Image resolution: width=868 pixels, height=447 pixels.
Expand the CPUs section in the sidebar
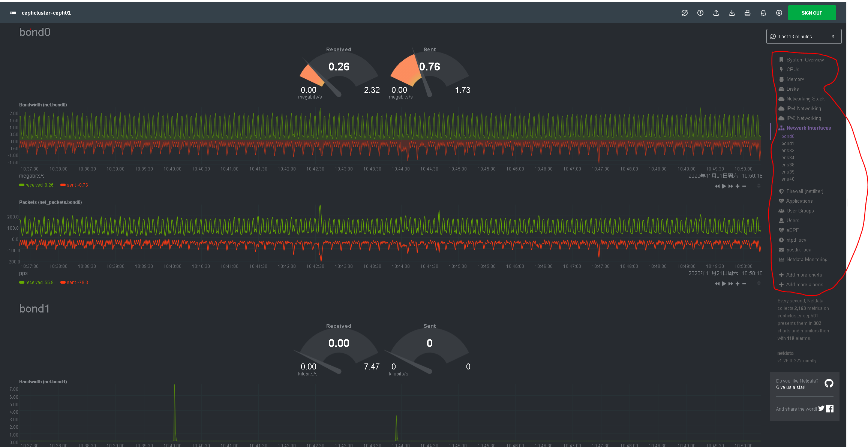(x=792, y=69)
